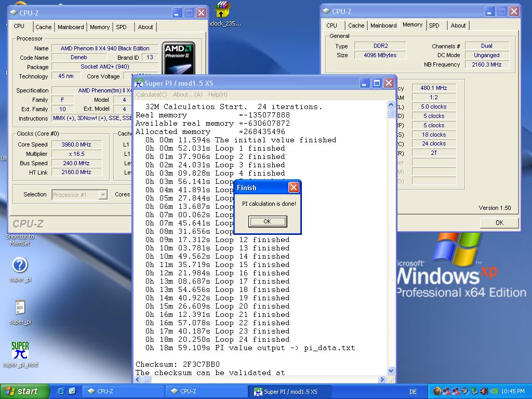The width and height of the screenshot is (532, 399).
Task: Open the Calculate(C) menu in Super PI
Action: 152,95
